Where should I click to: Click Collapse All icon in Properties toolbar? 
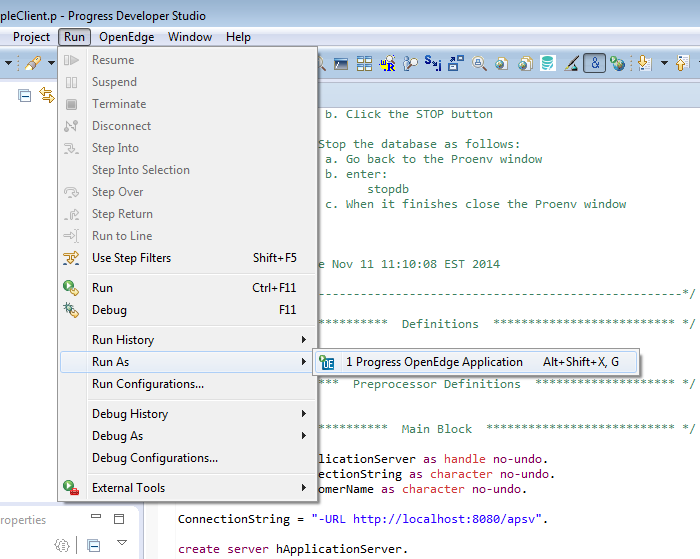click(94, 545)
